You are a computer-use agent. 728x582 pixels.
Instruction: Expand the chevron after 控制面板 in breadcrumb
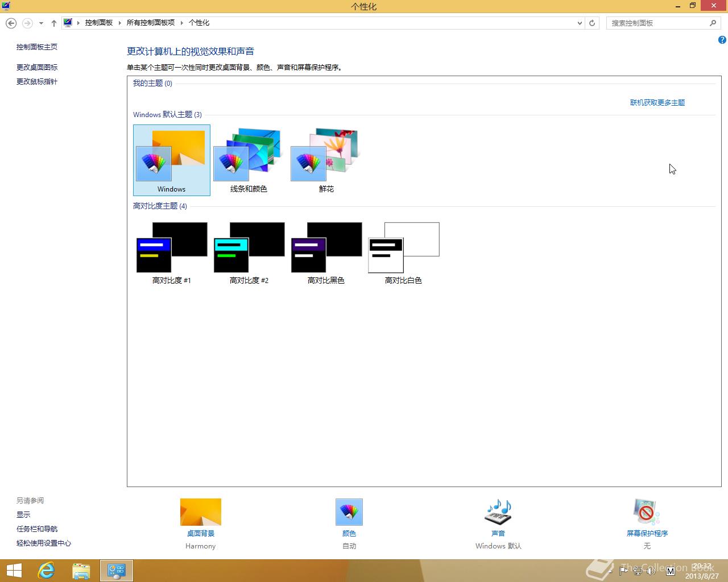pos(119,23)
